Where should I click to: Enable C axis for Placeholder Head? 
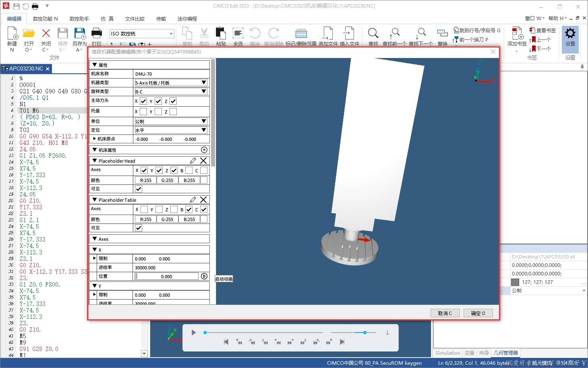click(204, 170)
